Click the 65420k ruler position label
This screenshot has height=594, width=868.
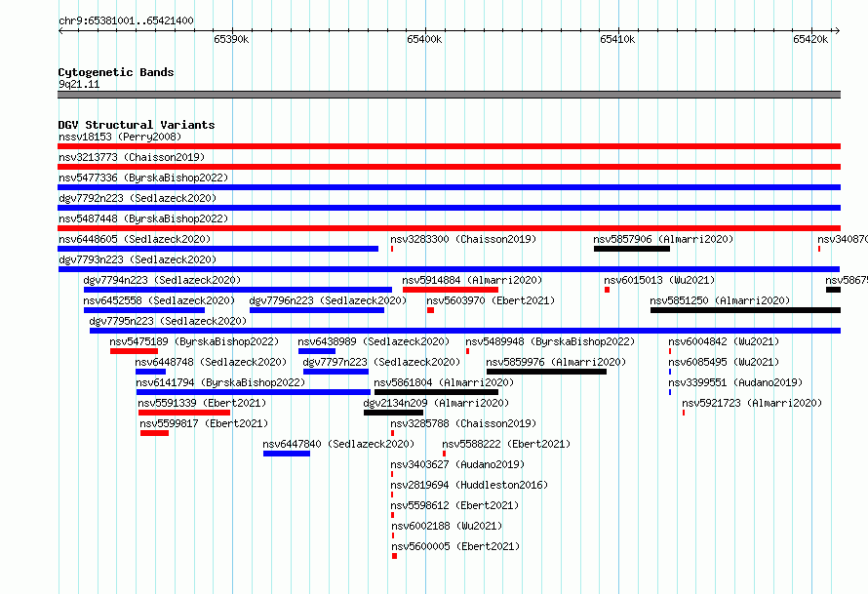[810, 39]
